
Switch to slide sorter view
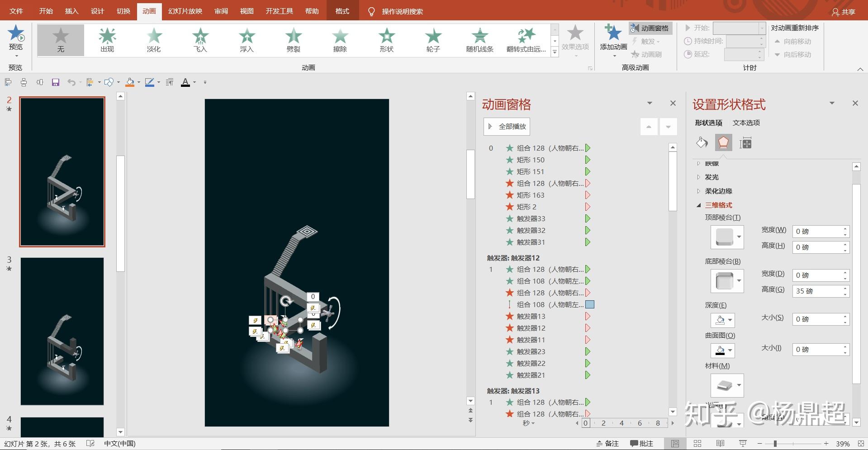point(697,444)
